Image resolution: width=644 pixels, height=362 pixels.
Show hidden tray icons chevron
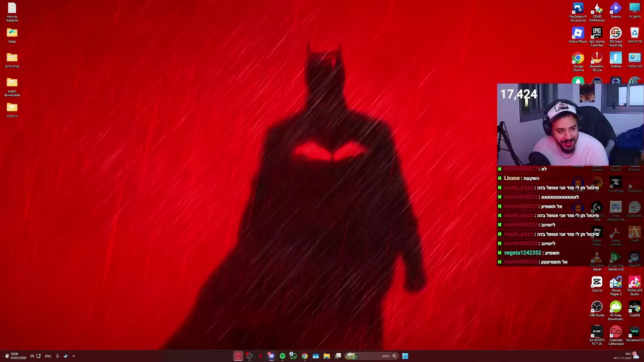coord(73,356)
